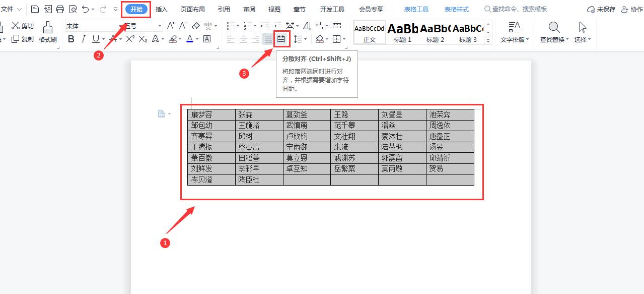Open the File (文件) menu dropdown
This screenshot has width=644, height=294.
(11, 9)
